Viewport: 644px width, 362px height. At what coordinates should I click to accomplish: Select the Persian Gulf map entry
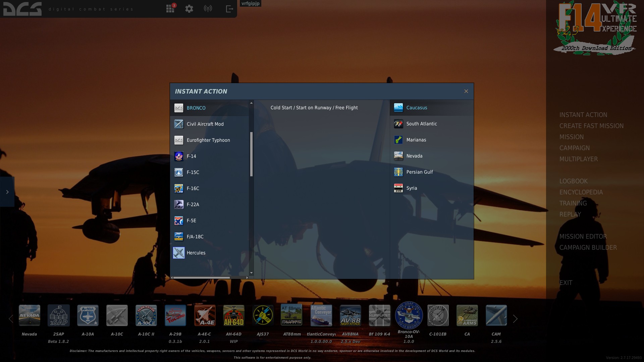[x=419, y=172]
